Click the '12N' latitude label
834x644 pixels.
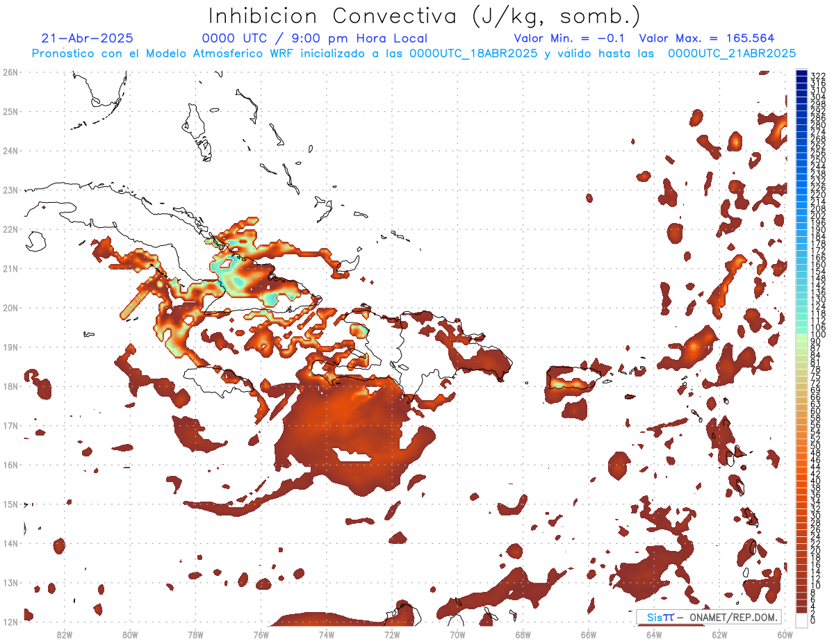pyautogui.click(x=10, y=622)
